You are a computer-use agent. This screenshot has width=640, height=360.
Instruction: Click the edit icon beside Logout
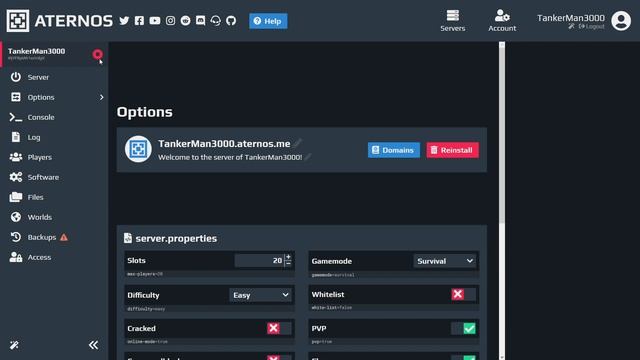(571, 27)
